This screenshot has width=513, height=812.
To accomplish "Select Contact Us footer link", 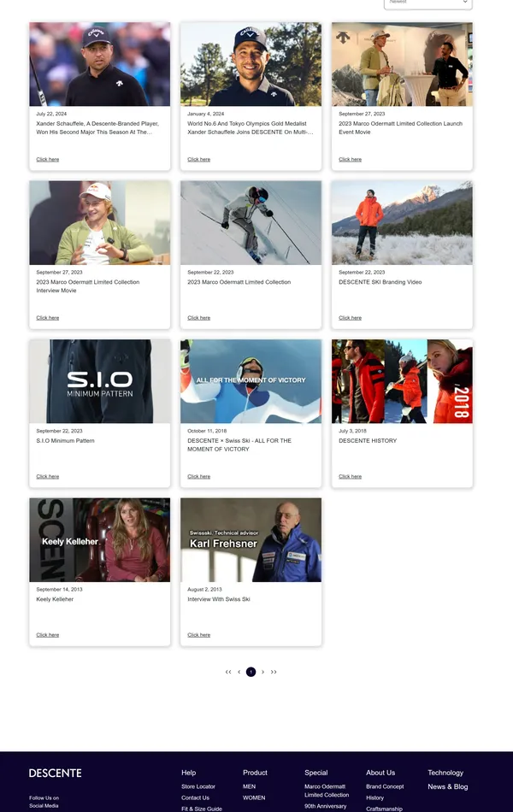I will (195, 798).
